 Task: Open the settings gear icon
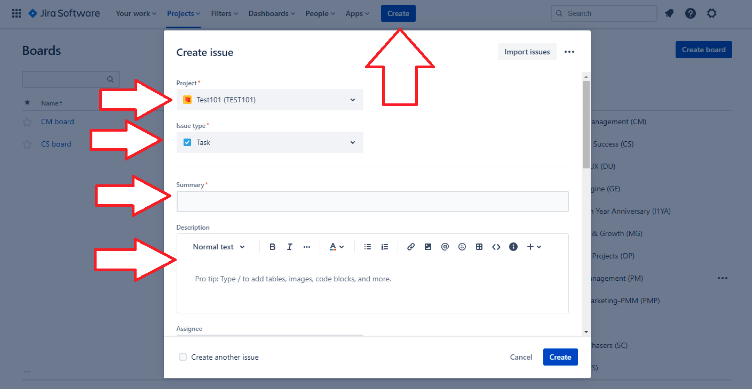click(x=712, y=13)
